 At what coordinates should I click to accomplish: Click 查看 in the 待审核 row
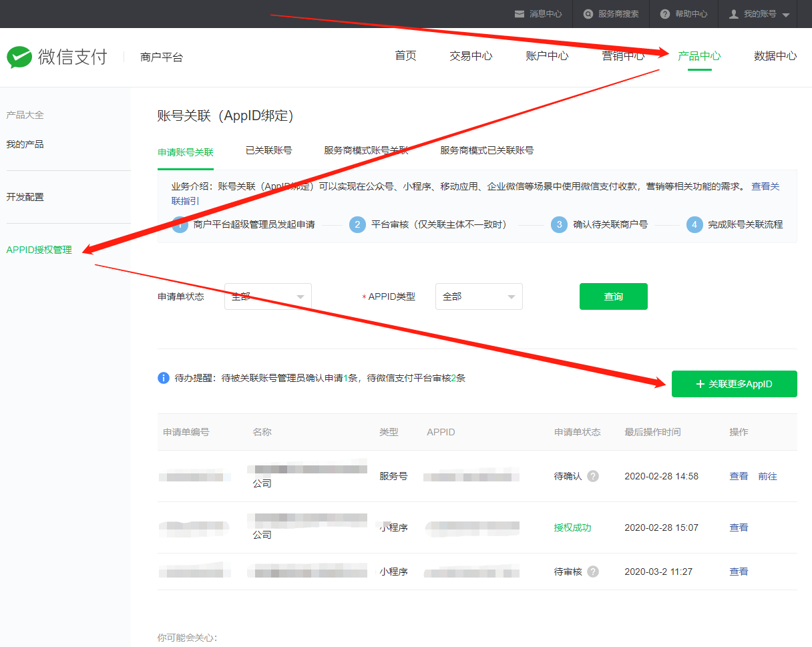coord(739,572)
